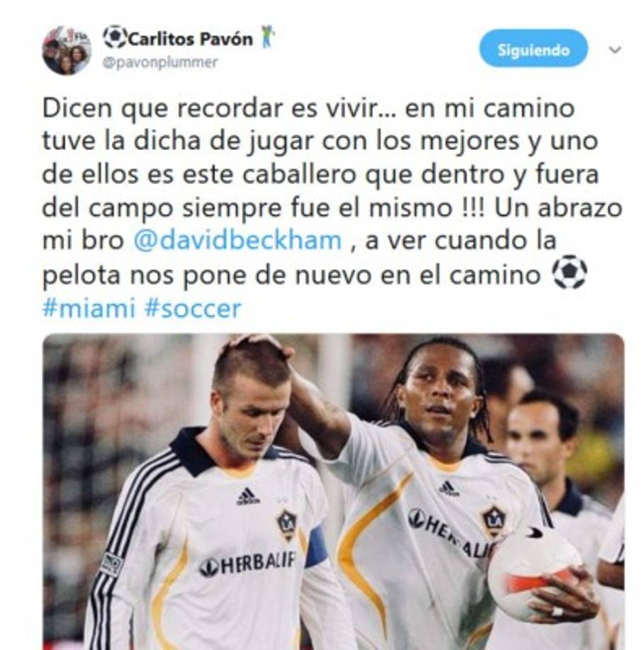Viewport: 644px width, 650px height.
Task: Open the #miami hashtag
Action: (89, 309)
